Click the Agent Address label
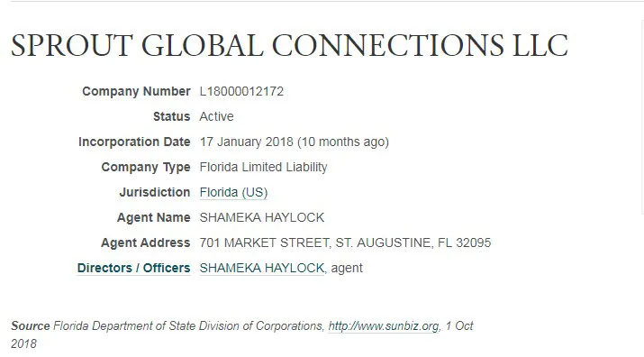The height and width of the screenshot is (357, 644). tap(145, 243)
